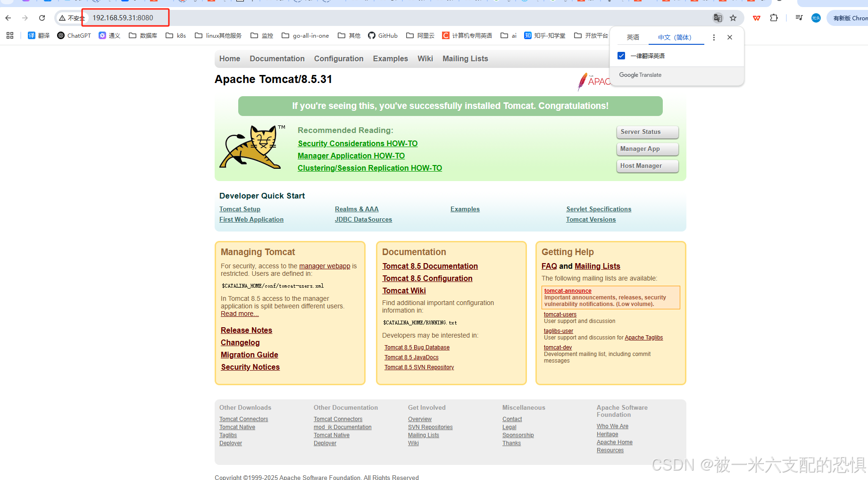This screenshot has width=868, height=480.
Task: Open the Apache Taglibs link
Action: tap(643, 338)
